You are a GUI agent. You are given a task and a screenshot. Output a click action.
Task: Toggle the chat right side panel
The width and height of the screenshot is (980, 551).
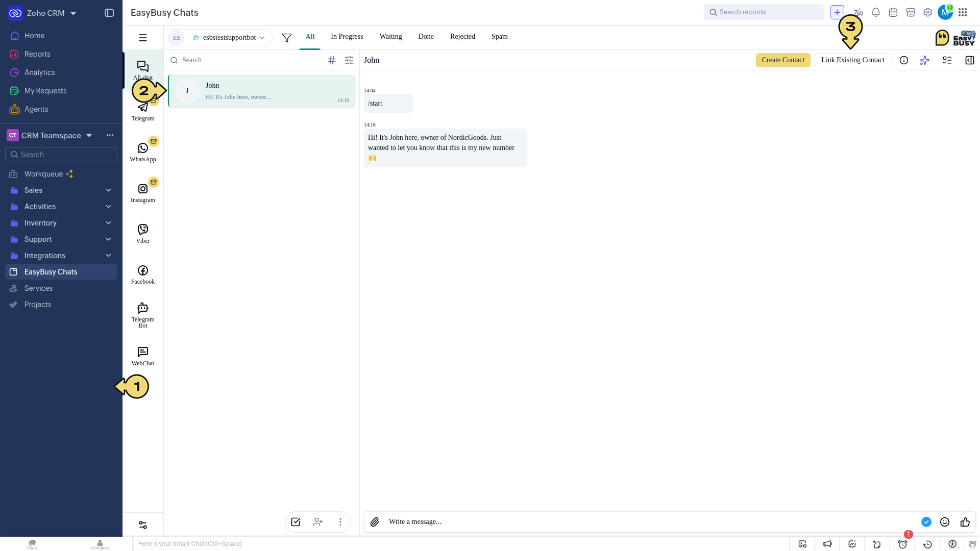pos(970,60)
